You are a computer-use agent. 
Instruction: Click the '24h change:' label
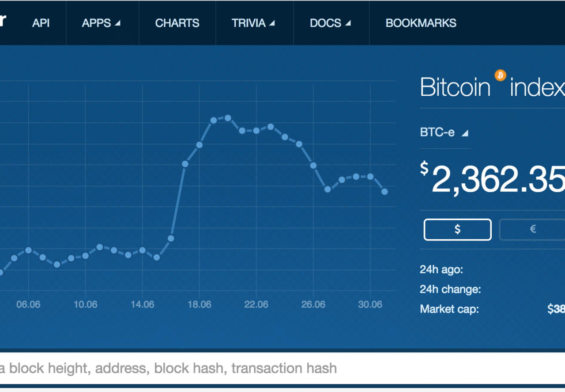click(x=450, y=290)
